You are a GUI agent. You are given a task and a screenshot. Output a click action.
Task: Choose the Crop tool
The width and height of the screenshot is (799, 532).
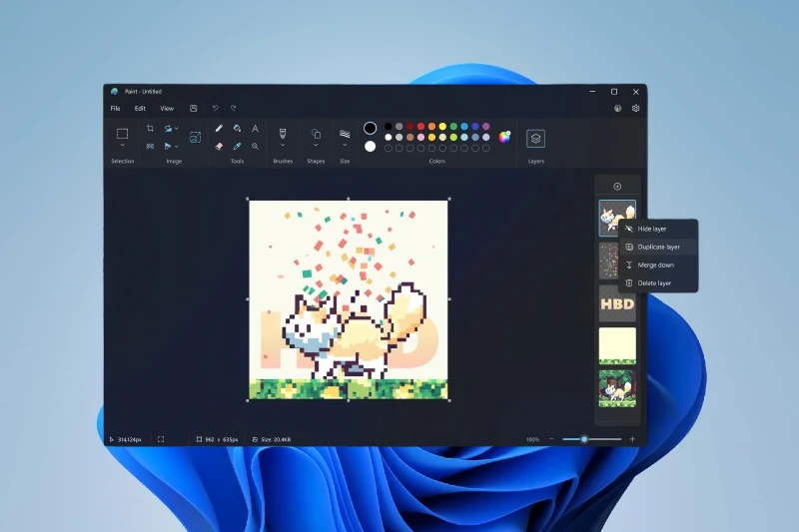[150, 128]
